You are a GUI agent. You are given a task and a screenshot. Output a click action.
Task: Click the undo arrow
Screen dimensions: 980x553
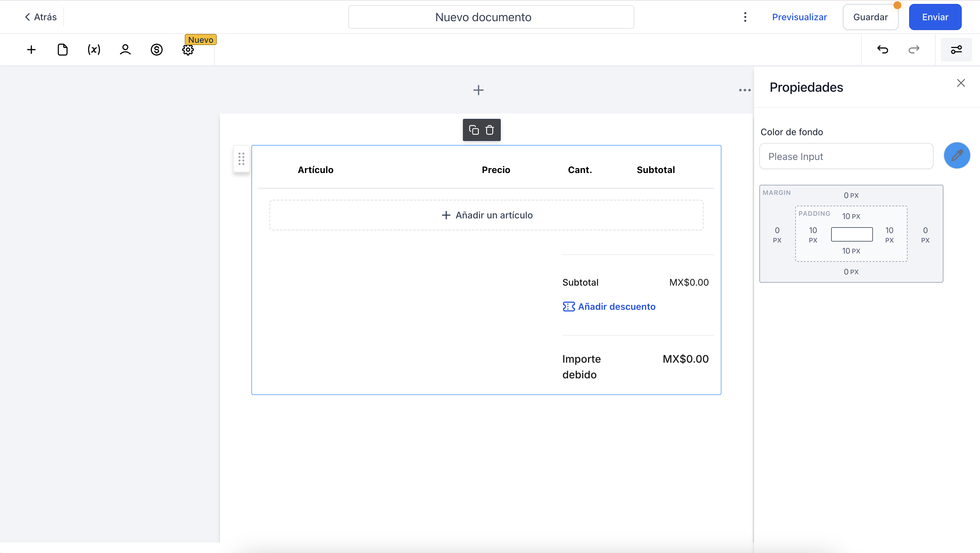883,50
